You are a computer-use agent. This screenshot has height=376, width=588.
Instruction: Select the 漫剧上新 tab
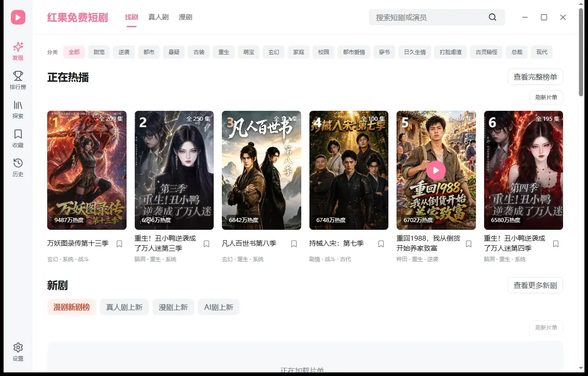click(173, 307)
